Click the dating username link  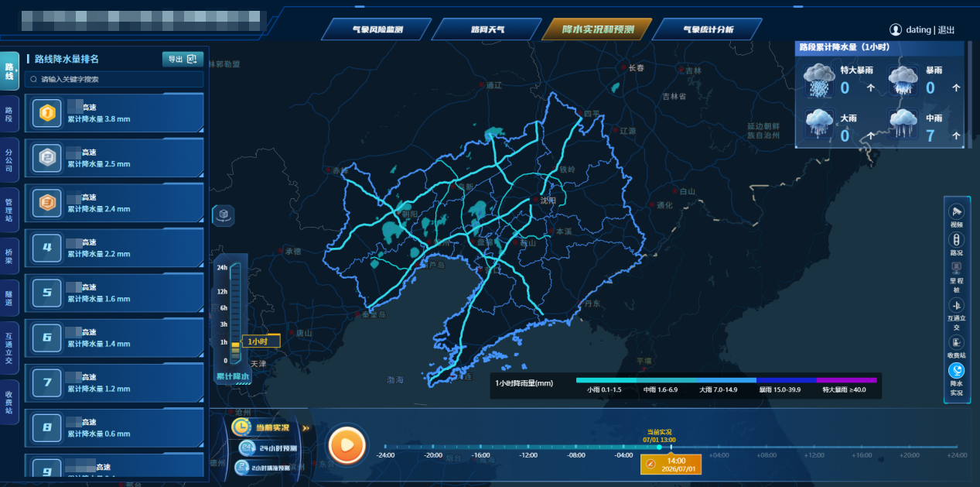pyautogui.click(x=919, y=30)
